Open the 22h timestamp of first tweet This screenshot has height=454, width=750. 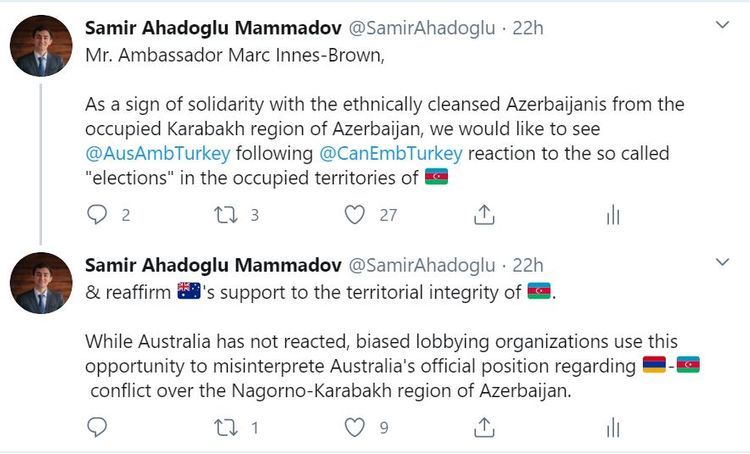(527, 27)
